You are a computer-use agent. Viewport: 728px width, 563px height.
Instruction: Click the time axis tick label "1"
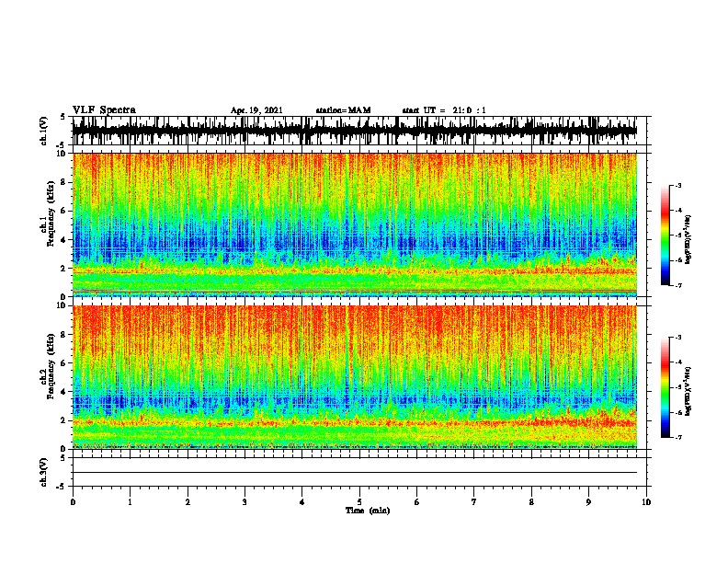pyautogui.click(x=130, y=502)
